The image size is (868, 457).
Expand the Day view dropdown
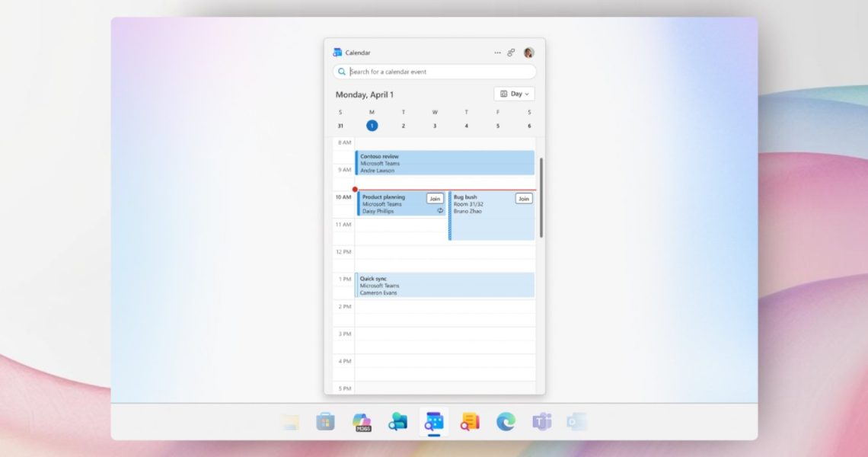514,94
